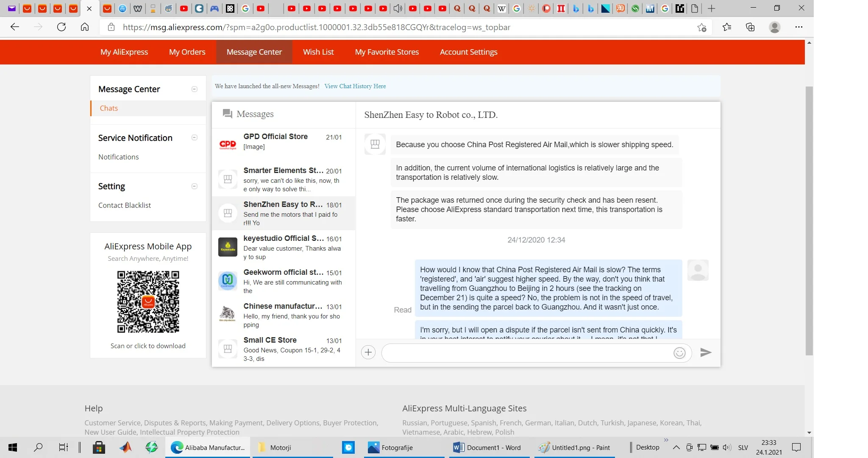
Task: Click the plus attachment icon
Action: click(368, 352)
